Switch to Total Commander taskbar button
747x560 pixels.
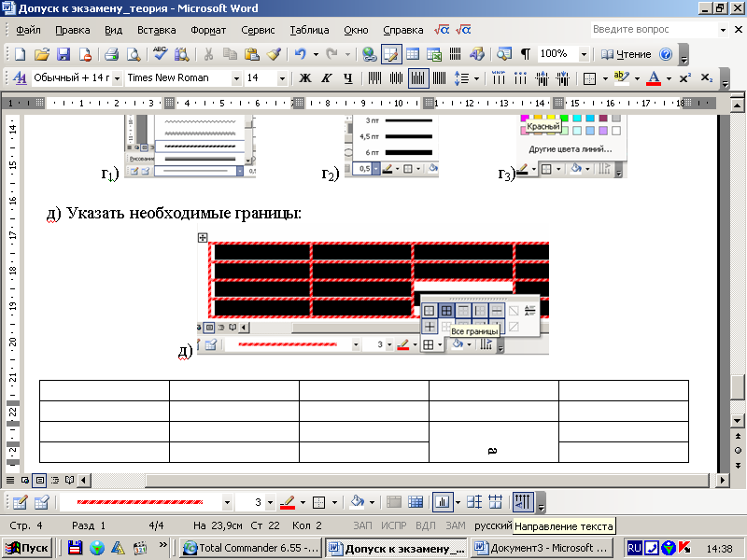point(251,548)
